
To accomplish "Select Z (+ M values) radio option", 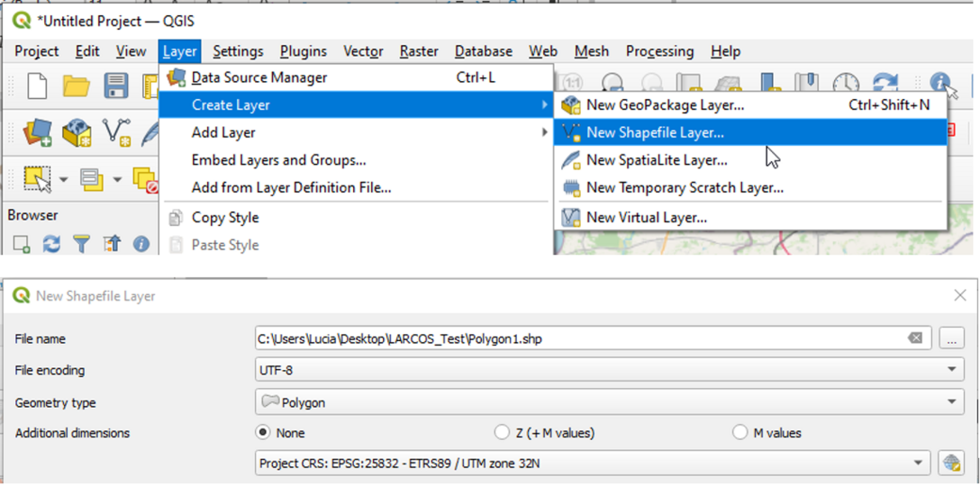I will (501, 432).
